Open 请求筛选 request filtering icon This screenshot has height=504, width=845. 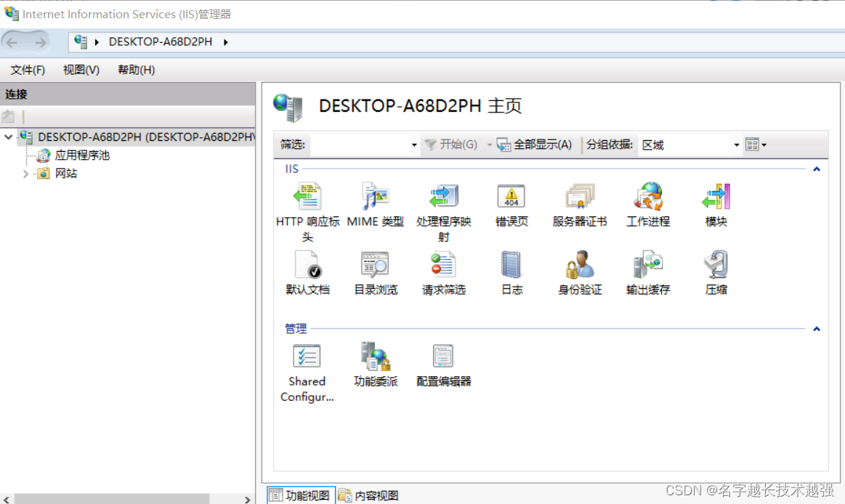[x=443, y=264]
